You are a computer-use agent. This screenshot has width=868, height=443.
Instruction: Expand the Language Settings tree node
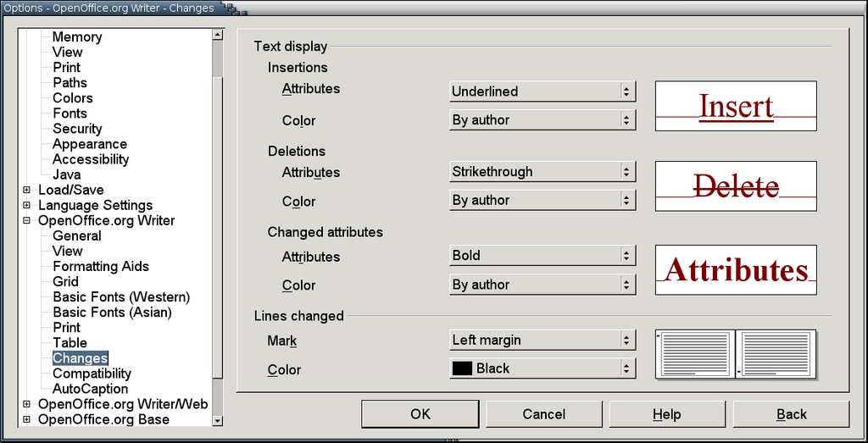(27, 205)
